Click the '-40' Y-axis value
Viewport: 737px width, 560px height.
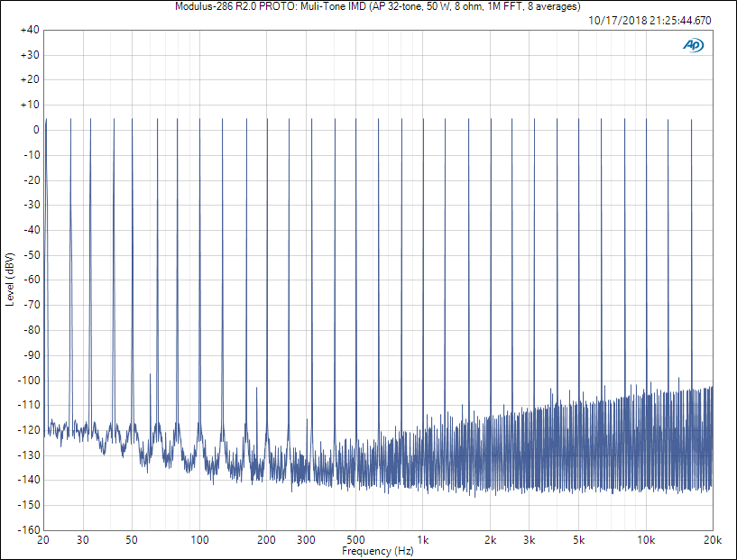click(x=32, y=230)
